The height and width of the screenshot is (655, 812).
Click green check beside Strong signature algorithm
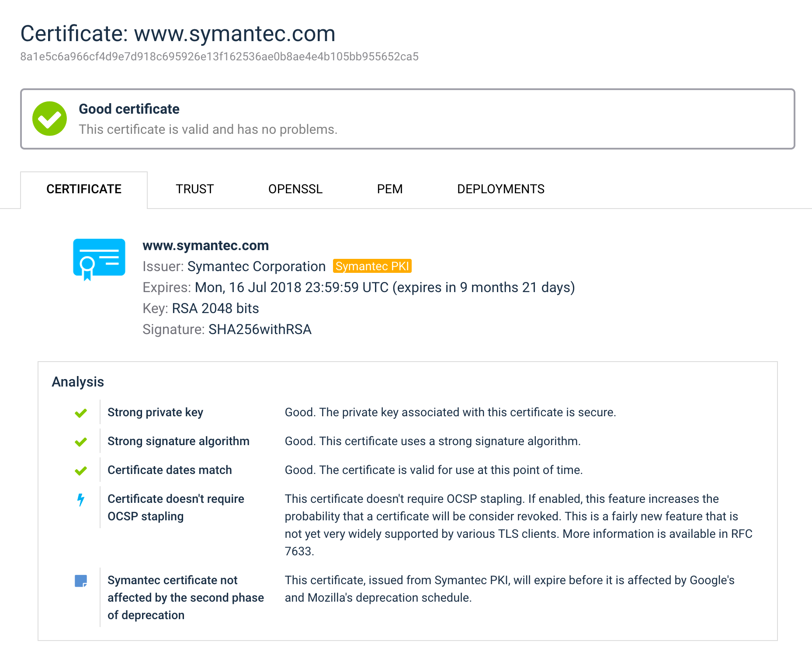[x=81, y=442]
